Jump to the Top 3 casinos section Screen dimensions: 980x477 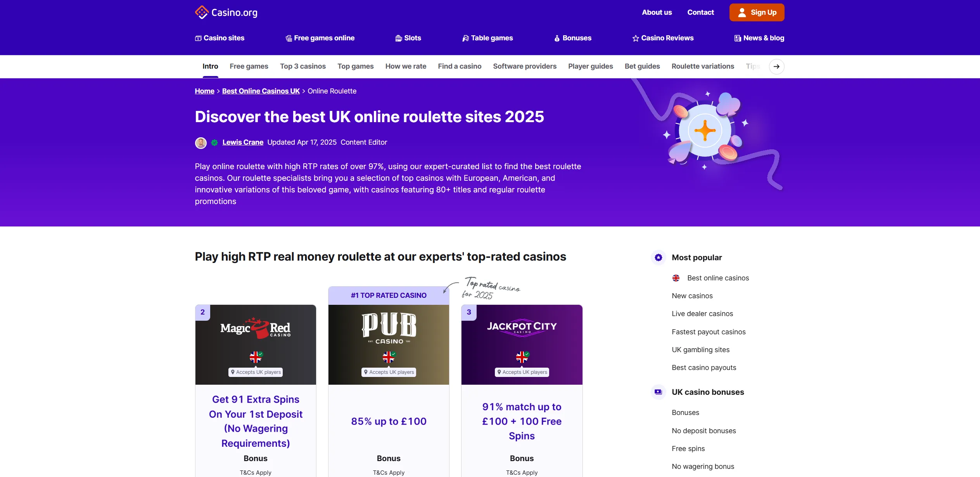click(303, 66)
